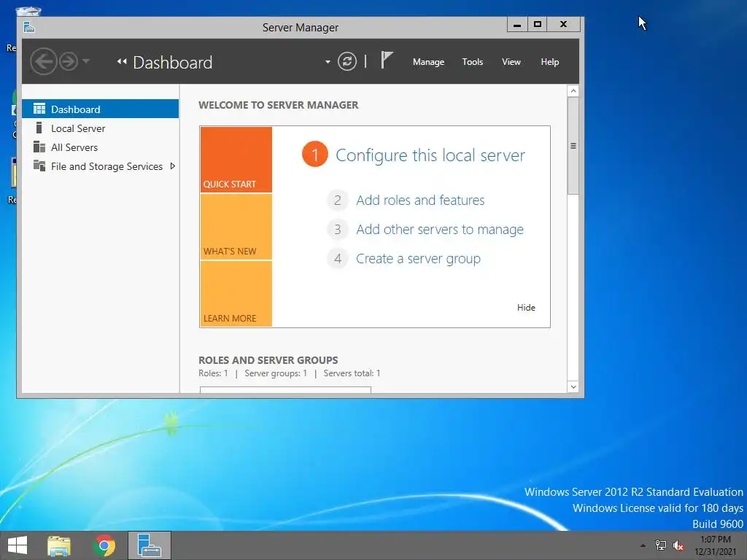Click the forward navigation arrow
Viewport: 747px width, 560px height.
[x=69, y=61]
